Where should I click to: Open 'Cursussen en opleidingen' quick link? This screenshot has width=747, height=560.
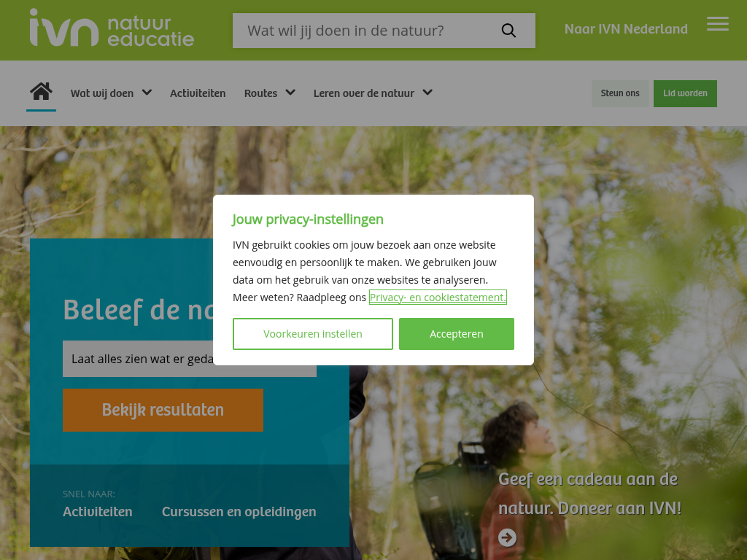[x=239, y=511]
